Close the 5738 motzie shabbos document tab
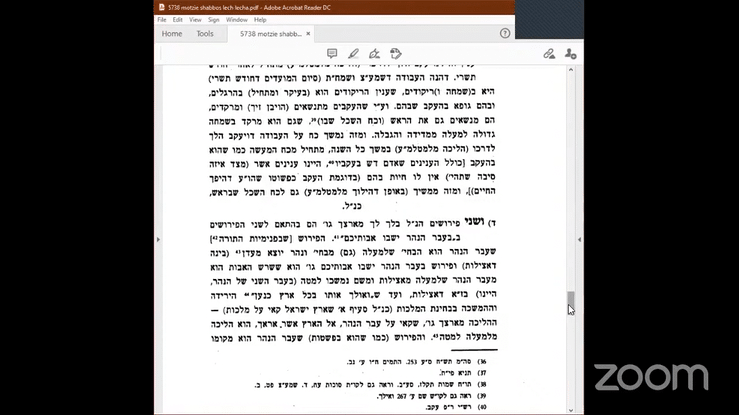Viewport: 739px width, 415px height. click(309, 33)
